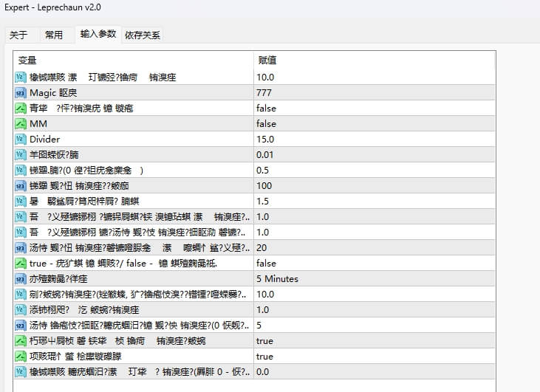Select the 100 value cell

point(375,186)
